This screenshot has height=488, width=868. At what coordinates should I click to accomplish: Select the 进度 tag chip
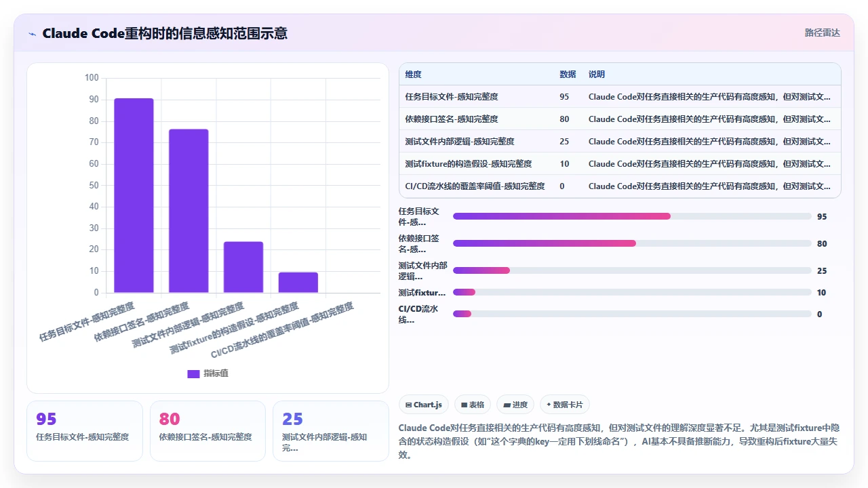(x=515, y=405)
